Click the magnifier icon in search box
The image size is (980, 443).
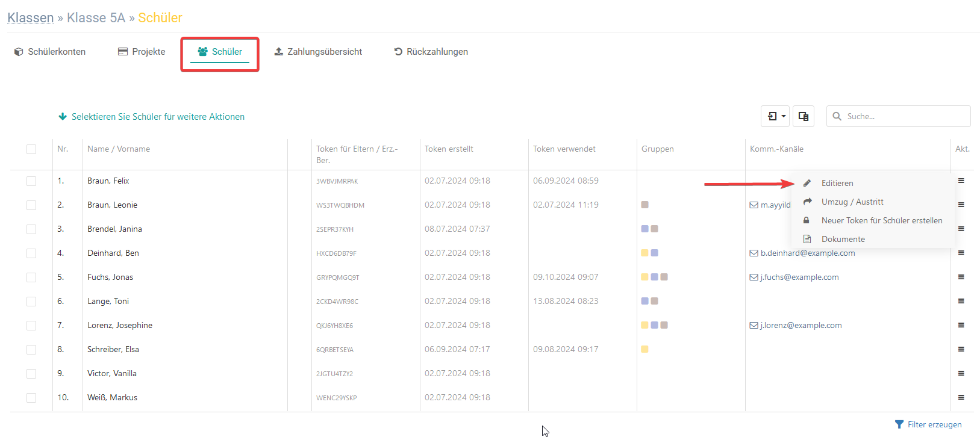point(837,116)
